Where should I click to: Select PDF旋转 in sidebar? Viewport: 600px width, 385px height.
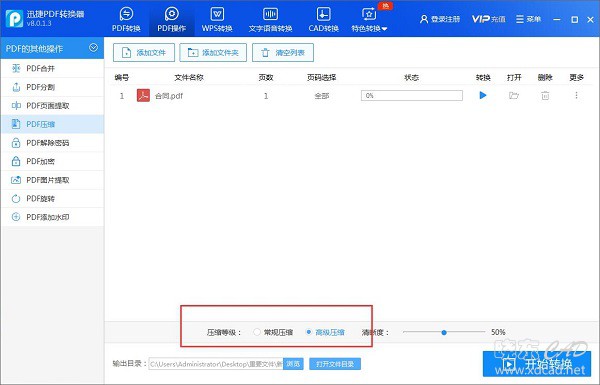click(52, 199)
